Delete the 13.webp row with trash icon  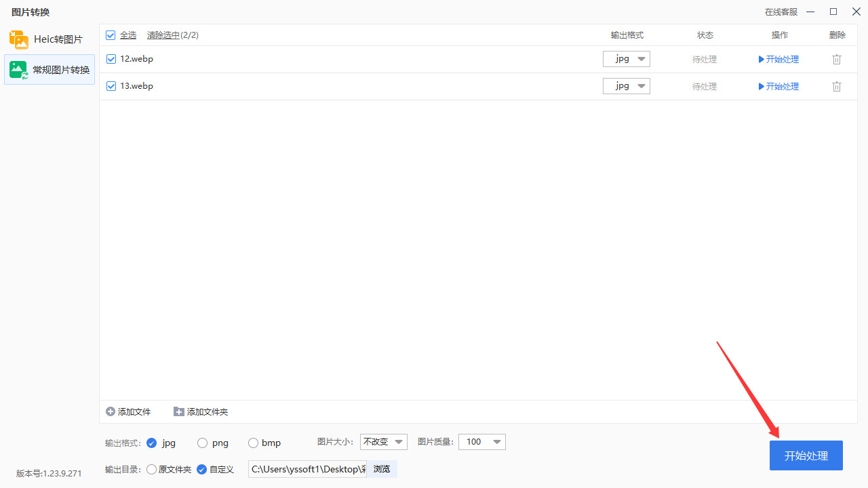point(837,86)
